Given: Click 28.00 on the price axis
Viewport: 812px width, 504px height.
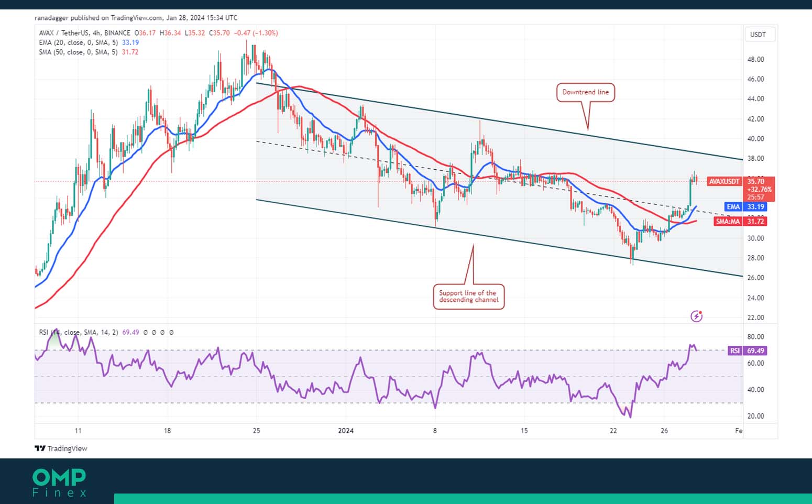Looking at the screenshot, I should [x=755, y=258].
